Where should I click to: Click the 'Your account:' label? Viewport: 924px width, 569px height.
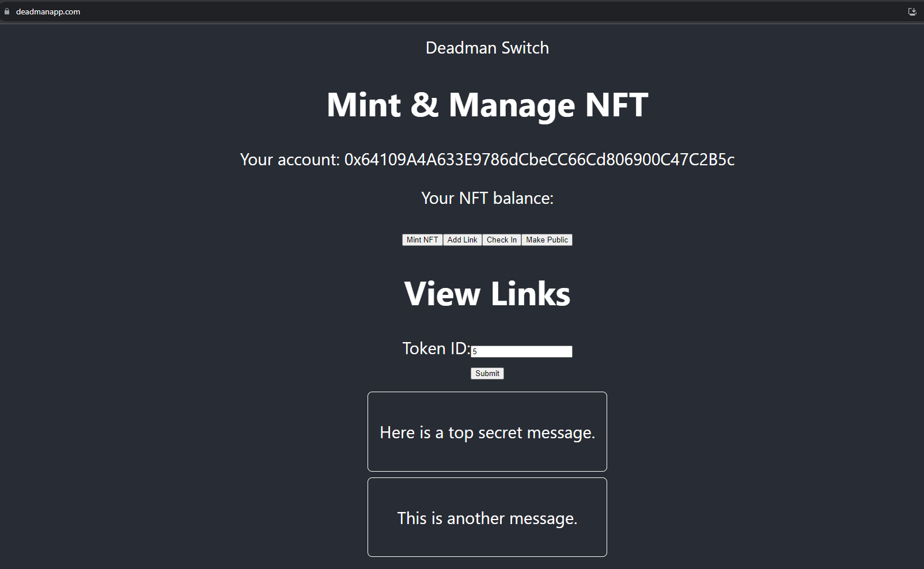pyautogui.click(x=290, y=160)
